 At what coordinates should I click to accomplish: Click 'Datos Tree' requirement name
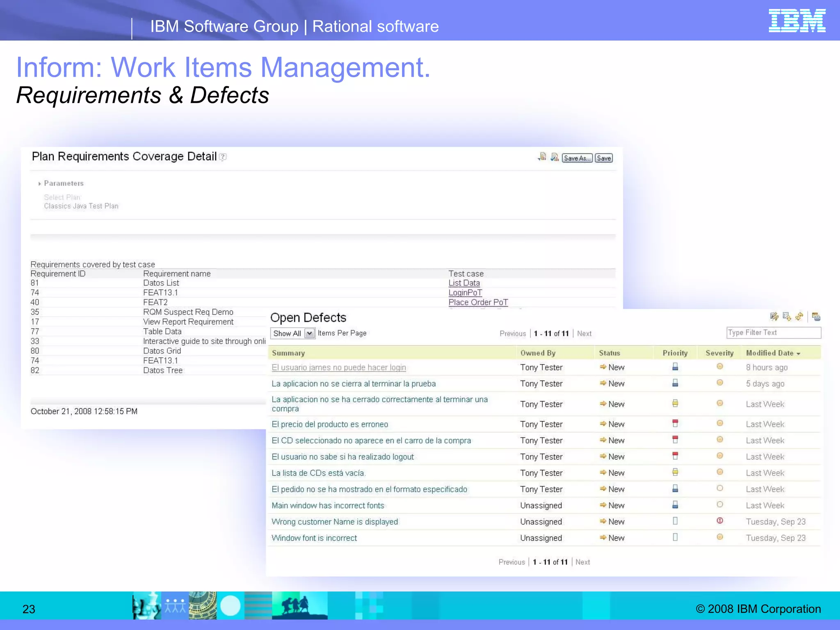(163, 370)
